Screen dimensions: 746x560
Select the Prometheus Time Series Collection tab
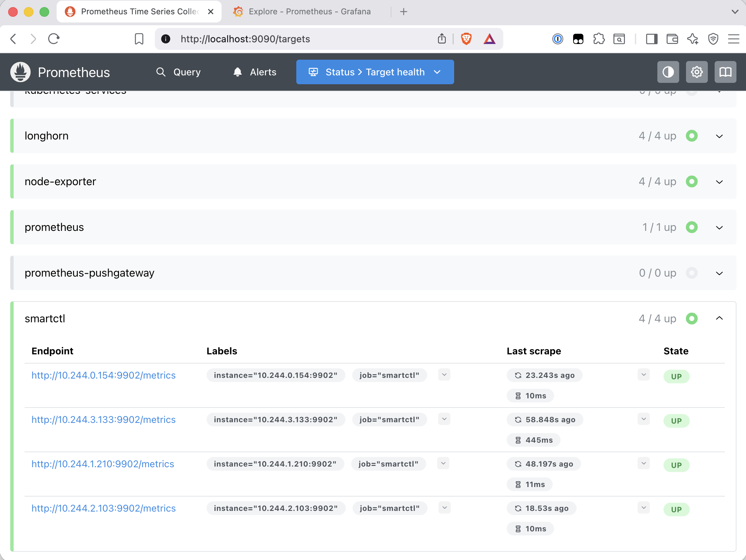pos(139,12)
